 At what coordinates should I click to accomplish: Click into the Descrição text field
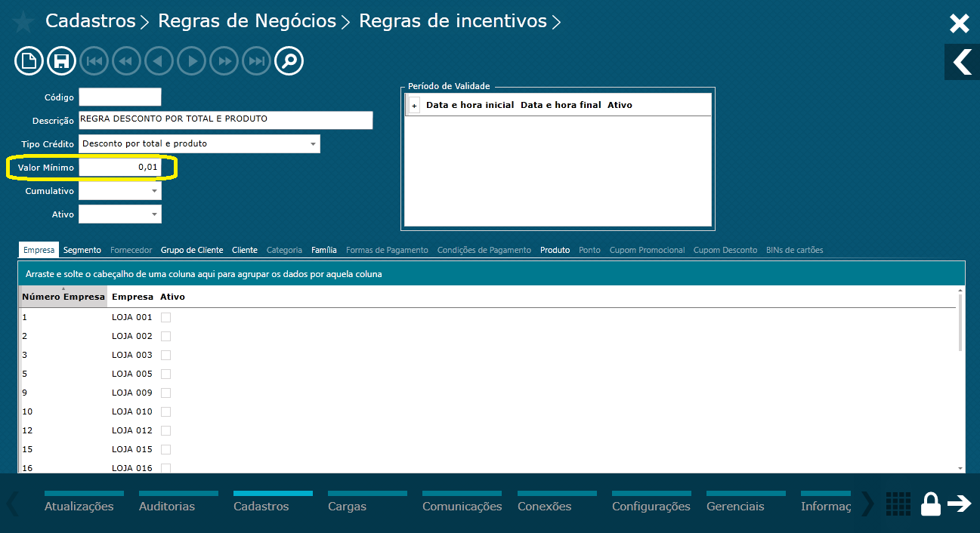(x=226, y=120)
